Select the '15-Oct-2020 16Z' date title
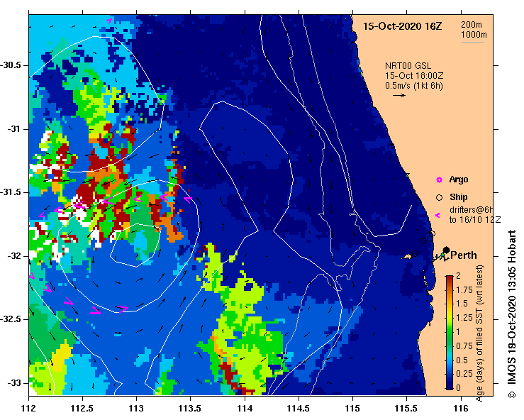The height and width of the screenshot is (420, 524). point(402,26)
